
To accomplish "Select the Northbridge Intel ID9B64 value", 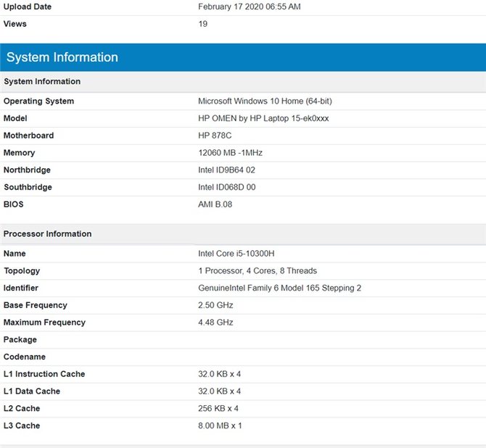I will click(226, 170).
